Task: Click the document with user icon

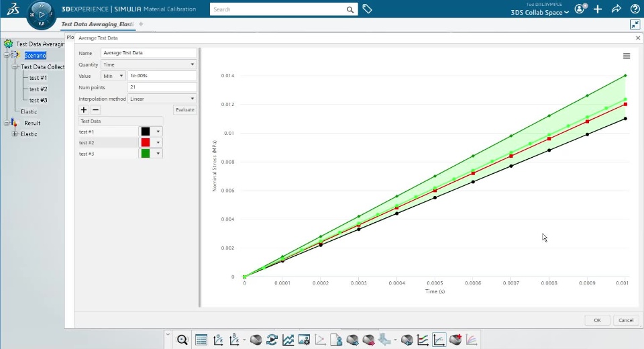Action: click(336, 340)
